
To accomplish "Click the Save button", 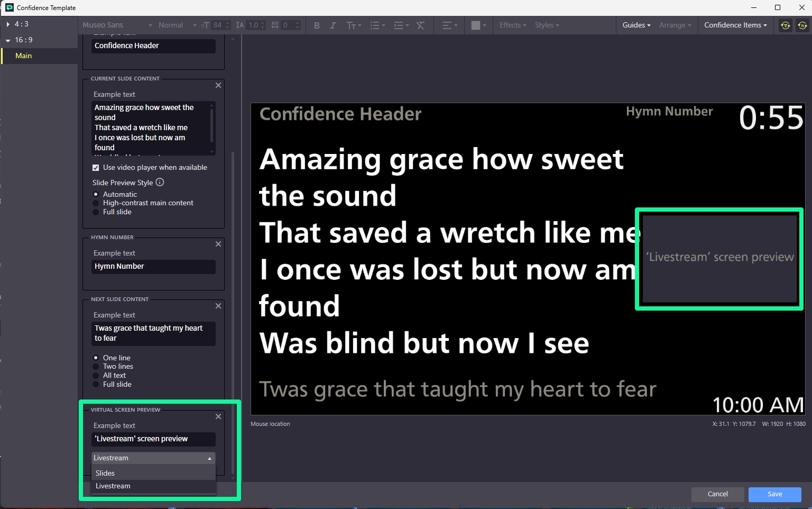I will coord(774,494).
